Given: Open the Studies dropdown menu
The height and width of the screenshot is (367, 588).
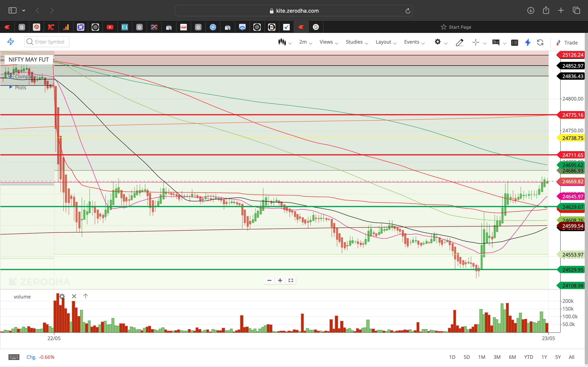Looking at the screenshot, I should [x=354, y=42].
